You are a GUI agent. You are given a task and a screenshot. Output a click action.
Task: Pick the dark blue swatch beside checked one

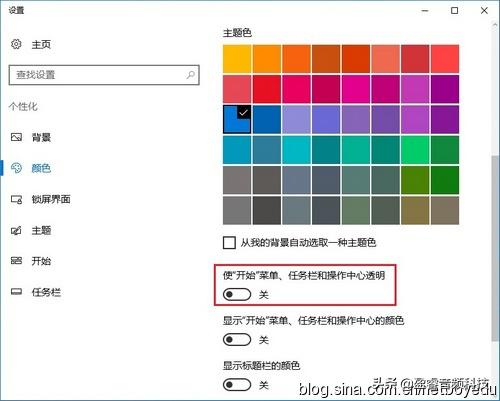click(267, 119)
